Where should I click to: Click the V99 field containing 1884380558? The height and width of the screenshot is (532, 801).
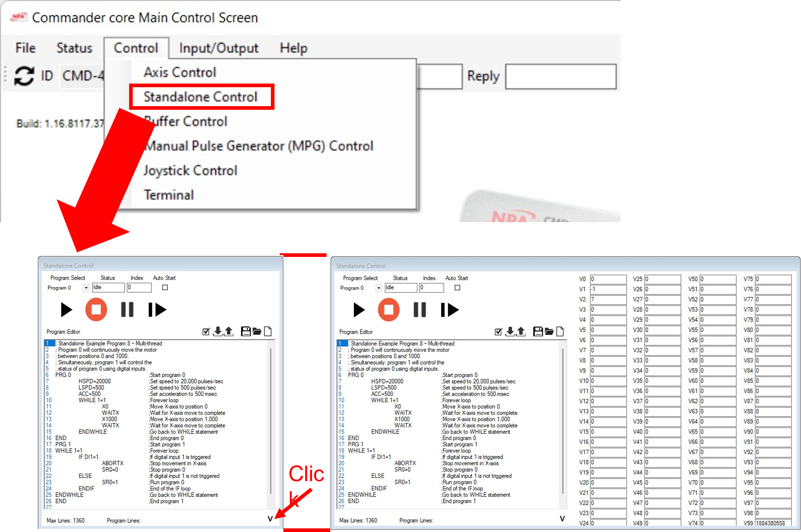773,523
